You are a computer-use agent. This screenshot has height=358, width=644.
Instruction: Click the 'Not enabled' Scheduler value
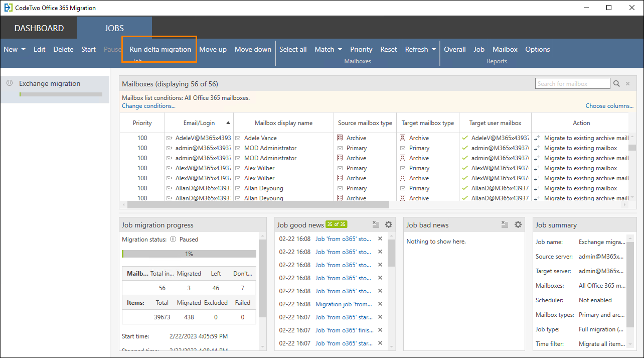click(x=595, y=300)
